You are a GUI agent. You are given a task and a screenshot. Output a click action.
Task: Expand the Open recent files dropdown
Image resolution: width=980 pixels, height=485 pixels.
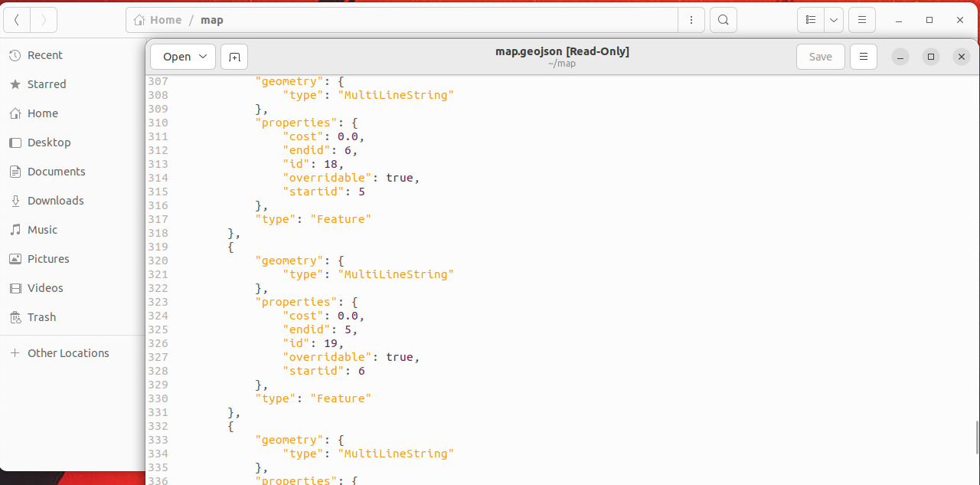[203, 57]
